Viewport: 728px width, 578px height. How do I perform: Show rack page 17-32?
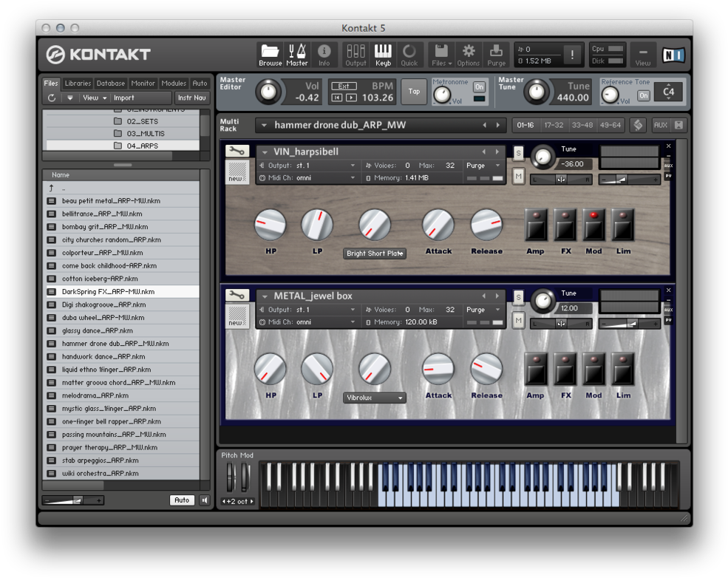[x=554, y=125]
